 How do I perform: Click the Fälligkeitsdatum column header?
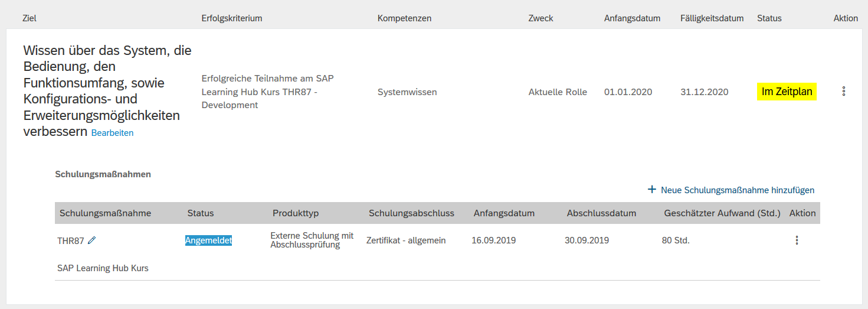point(712,18)
